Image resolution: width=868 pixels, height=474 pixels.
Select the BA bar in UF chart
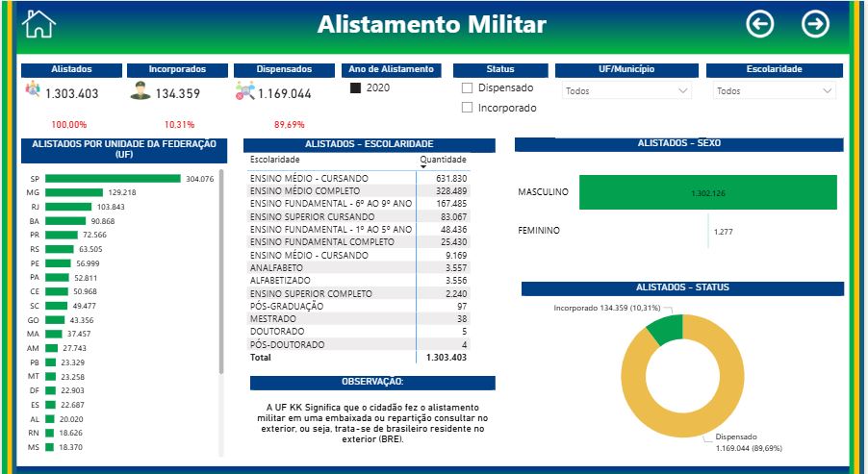pyautogui.click(x=65, y=221)
